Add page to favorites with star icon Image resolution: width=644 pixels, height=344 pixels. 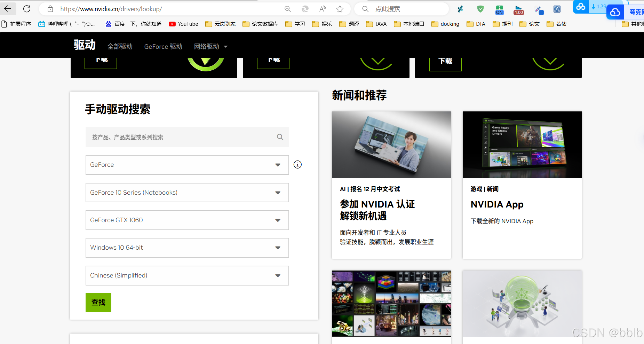(340, 9)
